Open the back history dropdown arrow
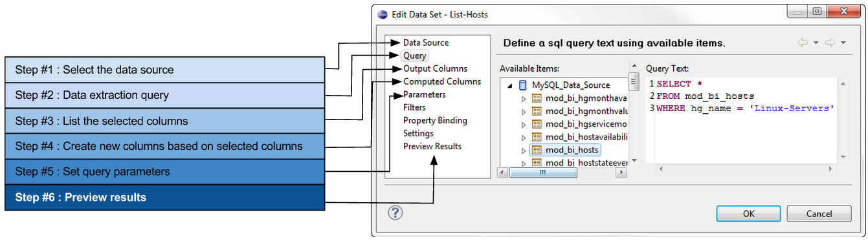Viewport: 868px width, 241px height. click(x=816, y=43)
